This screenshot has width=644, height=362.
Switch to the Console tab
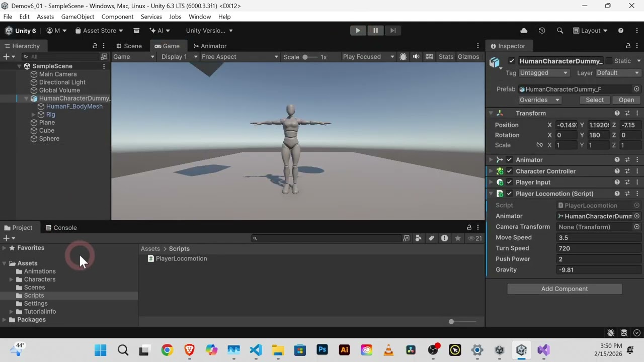coord(61,228)
